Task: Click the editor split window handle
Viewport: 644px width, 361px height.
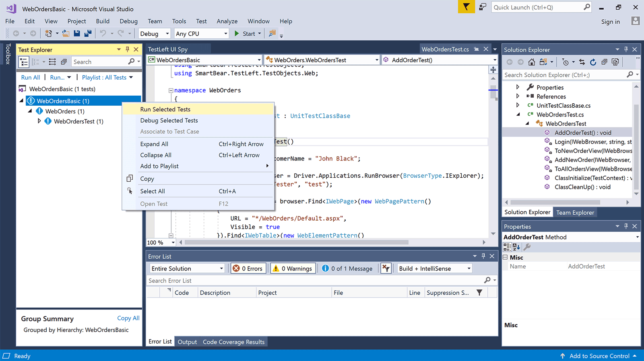Action: [x=493, y=70]
